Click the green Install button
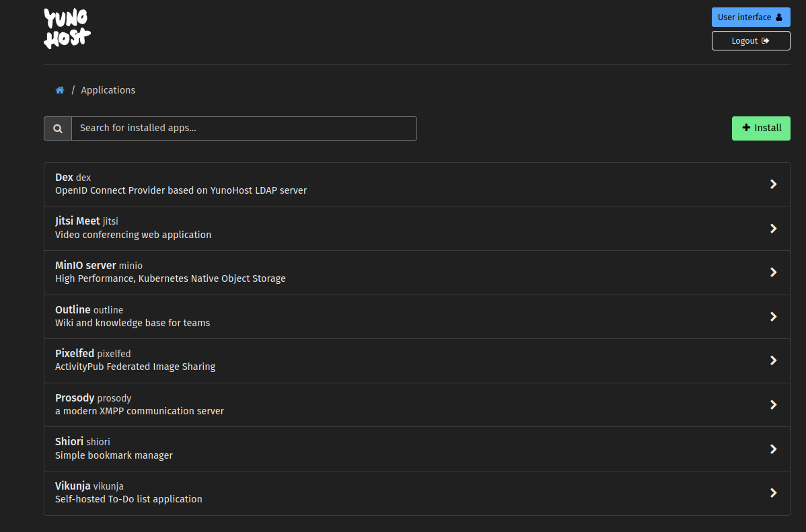Image resolution: width=806 pixels, height=532 pixels. pyautogui.click(x=761, y=128)
